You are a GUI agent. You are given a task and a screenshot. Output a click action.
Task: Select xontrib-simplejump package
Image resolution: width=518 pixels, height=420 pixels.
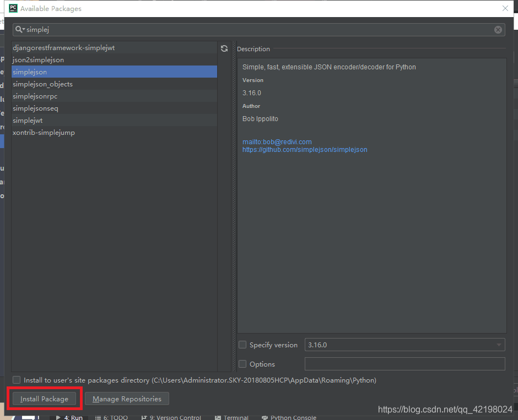coord(114,132)
